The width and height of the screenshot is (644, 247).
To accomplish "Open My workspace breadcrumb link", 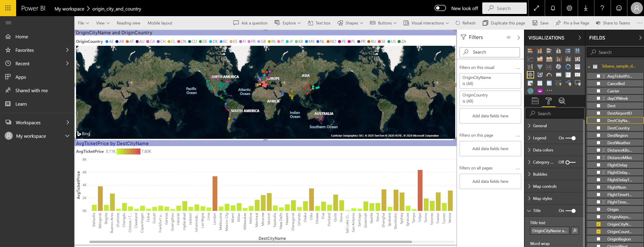I will pyautogui.click(x=69, y=9).
